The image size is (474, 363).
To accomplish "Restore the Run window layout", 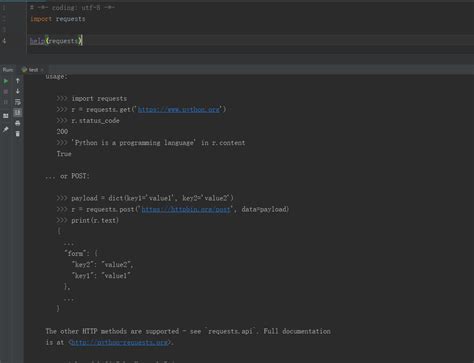I will pyautogui.click(x=6, y=116).
